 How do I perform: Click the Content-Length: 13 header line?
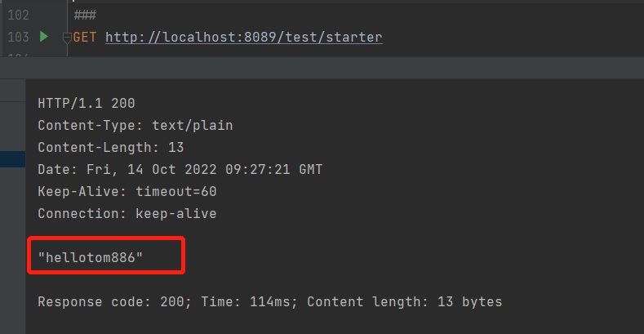coord(111,147)
